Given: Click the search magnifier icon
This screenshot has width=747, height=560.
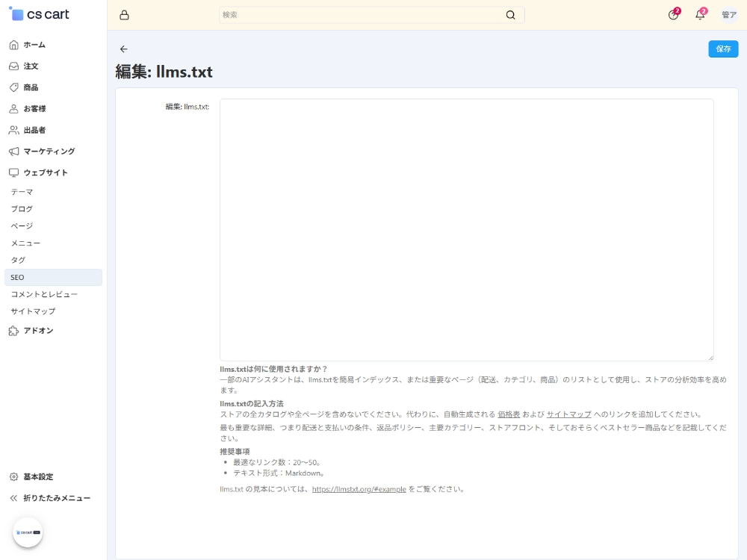Looking at the screenshot, I should point(510,15).
